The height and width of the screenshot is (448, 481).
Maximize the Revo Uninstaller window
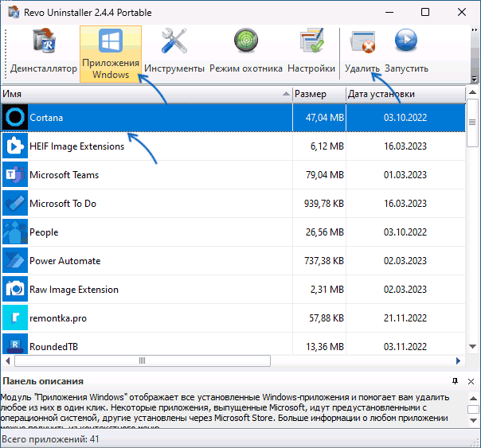click(425, 12)
